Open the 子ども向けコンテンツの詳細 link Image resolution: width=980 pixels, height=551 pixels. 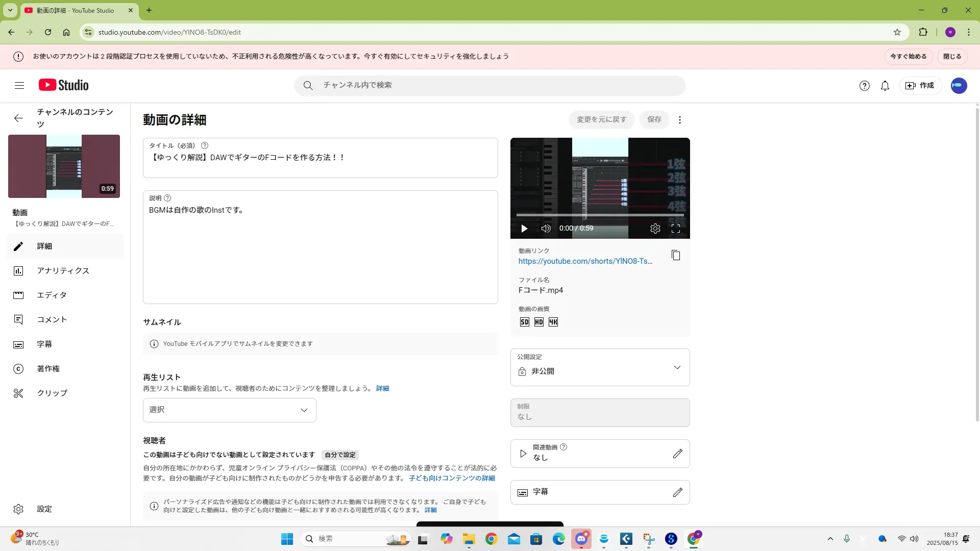pos(452,479)
